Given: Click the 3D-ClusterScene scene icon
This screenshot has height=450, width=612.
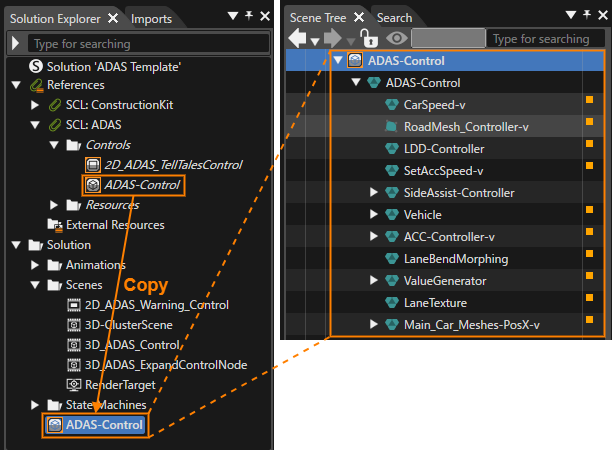Looking at the screenshot, I should point(74,325).
